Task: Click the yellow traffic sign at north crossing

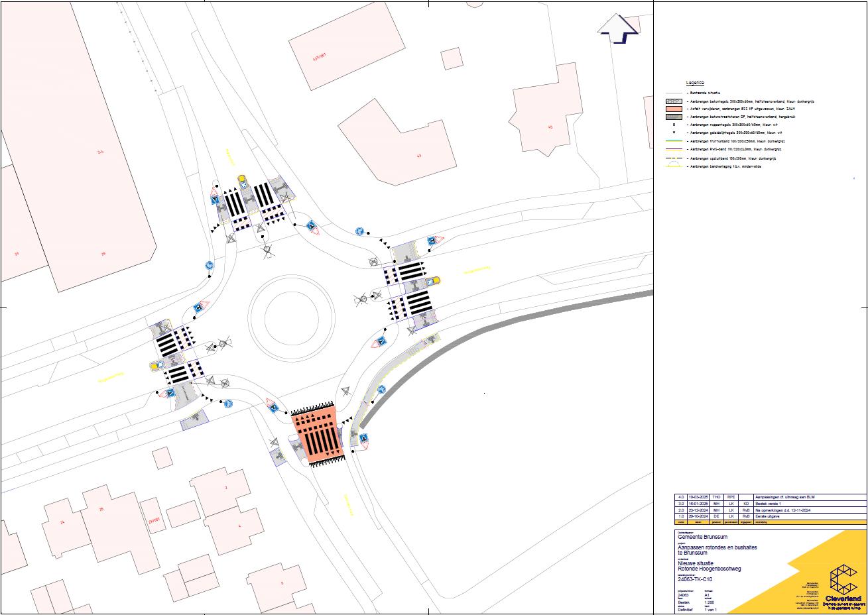Action: pos(242,179)
